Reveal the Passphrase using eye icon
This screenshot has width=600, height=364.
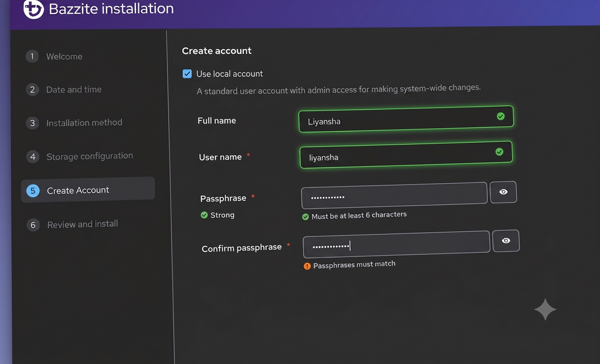coord(503,192)
